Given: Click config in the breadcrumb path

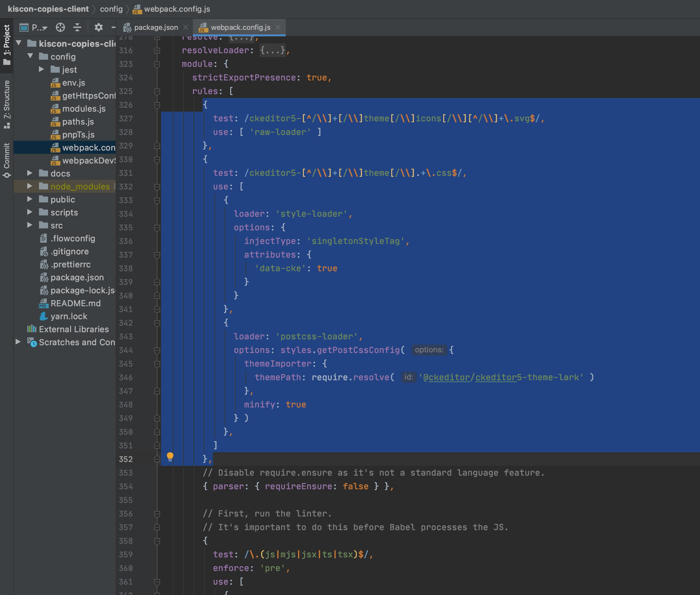Looking at the screenshot, I should 111,9.
